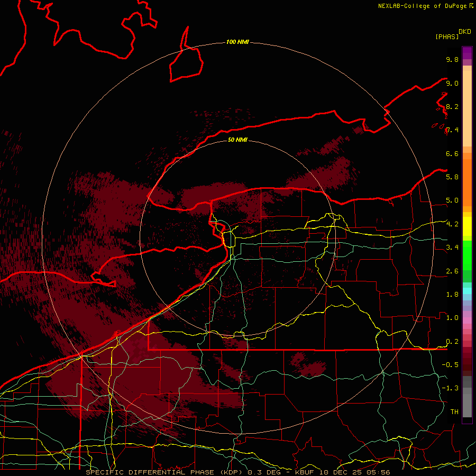
Task: Click the 5.0 scale value
Action: coord(452,200)
